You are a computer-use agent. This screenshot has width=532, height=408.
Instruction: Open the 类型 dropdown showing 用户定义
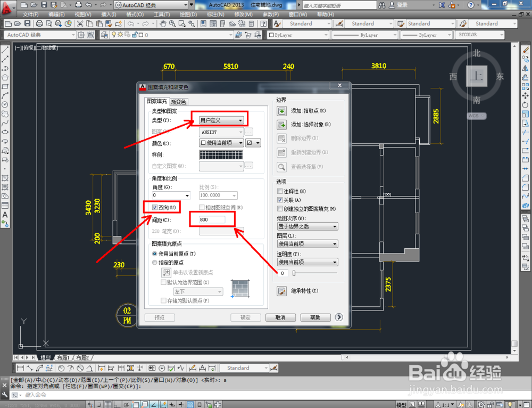(x=221, y=120)
